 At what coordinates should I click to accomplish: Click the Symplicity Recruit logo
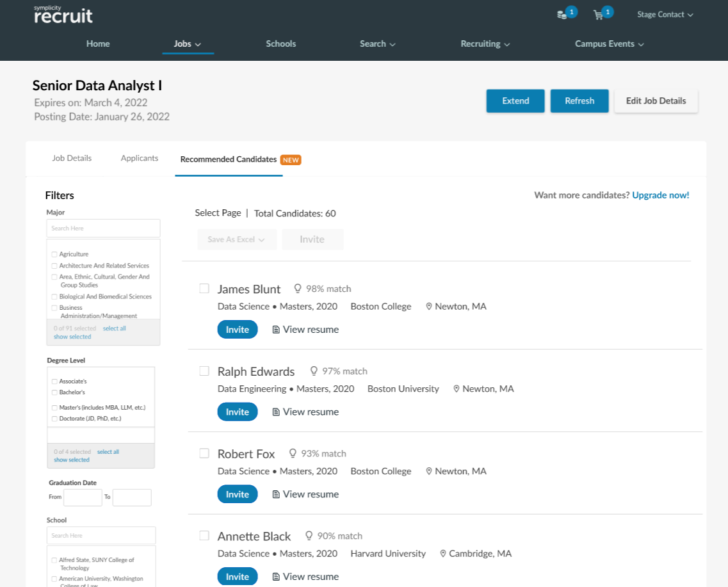click(x=63, y=14)
